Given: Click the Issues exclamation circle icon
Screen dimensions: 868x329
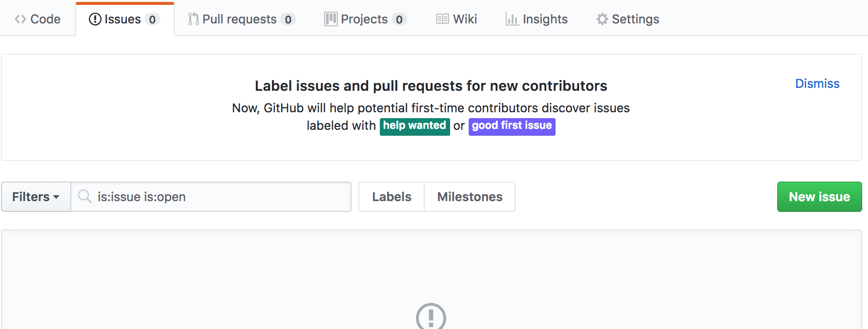Looking at the screenshot, I should [x=95, y=19].
